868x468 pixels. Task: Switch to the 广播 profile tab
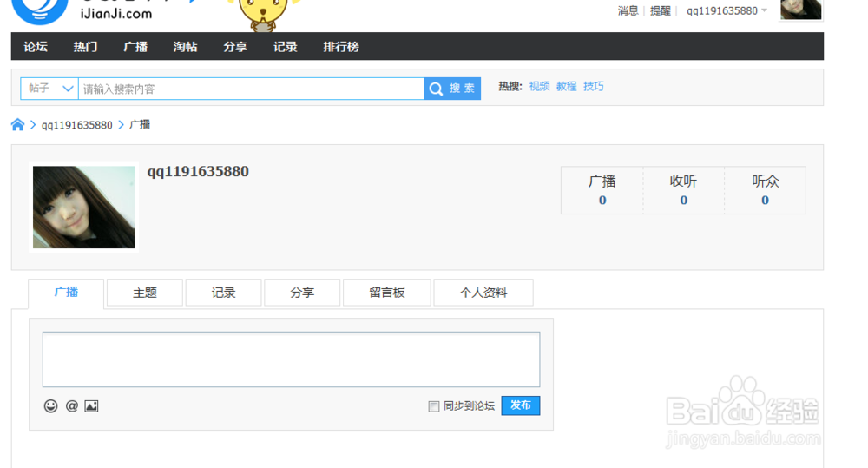(x=66, y=293)
